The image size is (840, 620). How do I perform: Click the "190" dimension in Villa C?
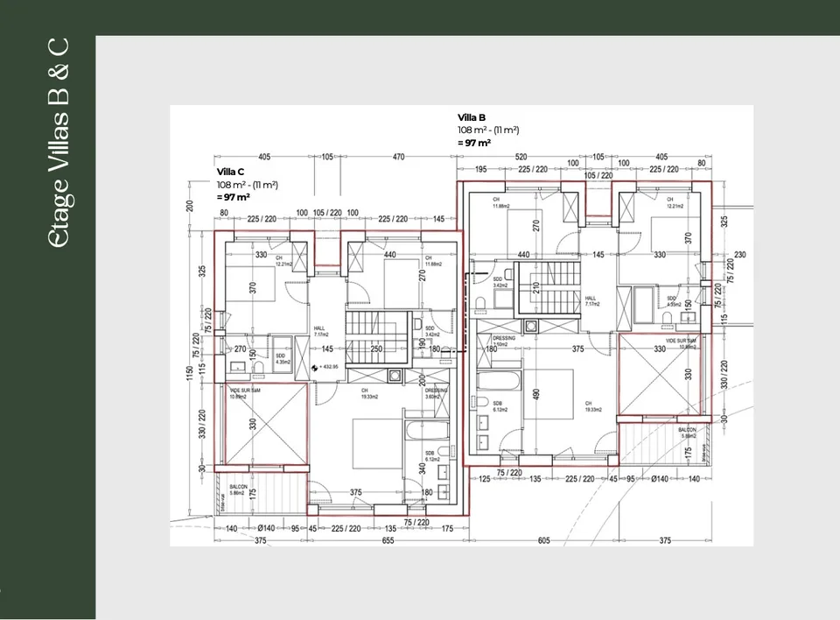click(422, 344)
